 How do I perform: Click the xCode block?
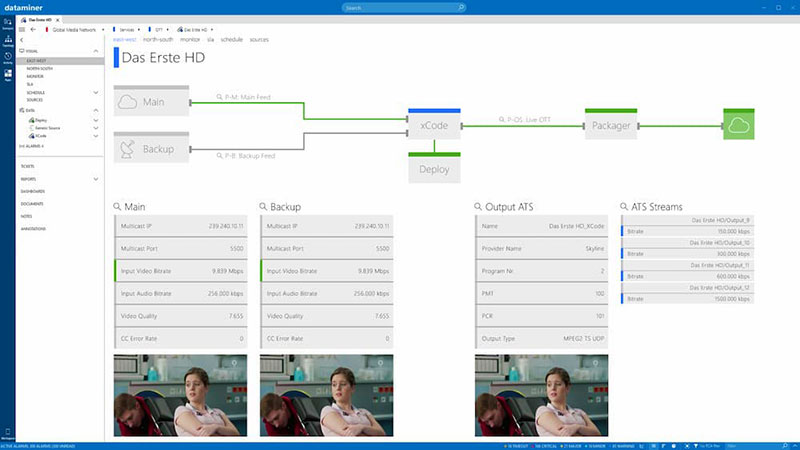click(434, 124)
